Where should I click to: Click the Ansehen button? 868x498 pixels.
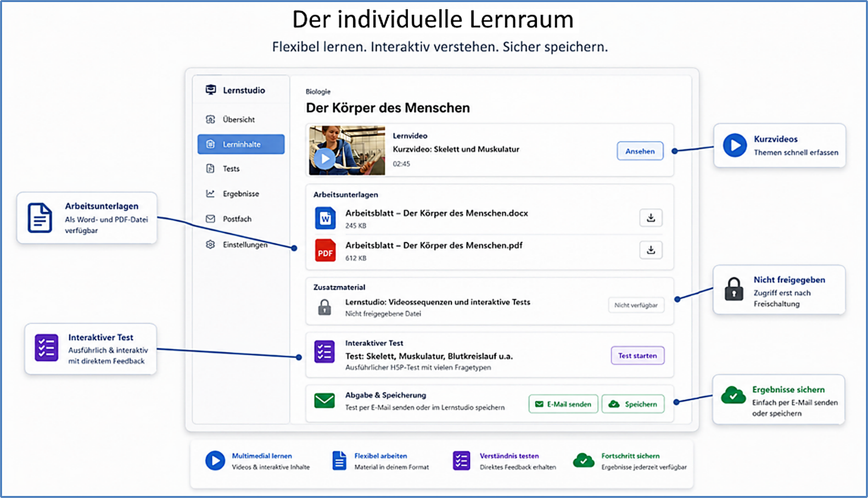640,151
